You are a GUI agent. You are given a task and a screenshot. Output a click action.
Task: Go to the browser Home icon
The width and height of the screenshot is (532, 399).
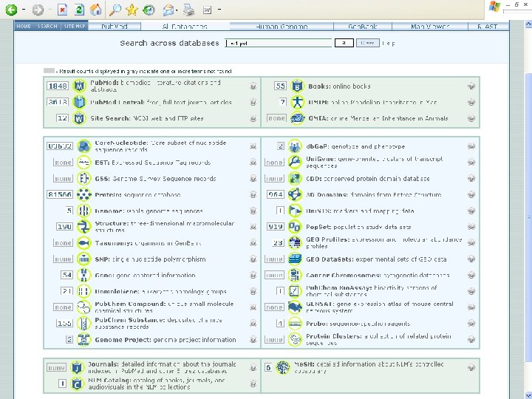(x=95, y=10)
